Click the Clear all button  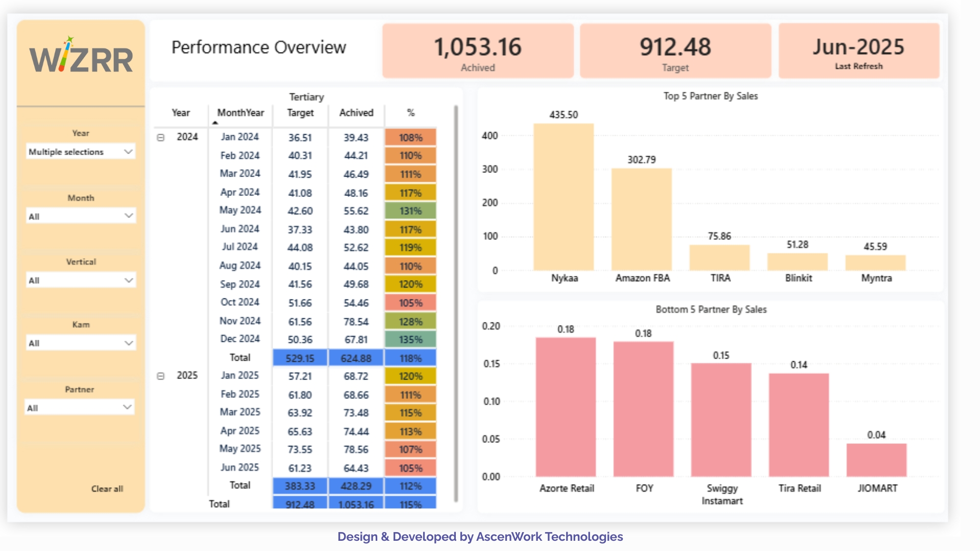pyautogui.click(x=107, y=489)
